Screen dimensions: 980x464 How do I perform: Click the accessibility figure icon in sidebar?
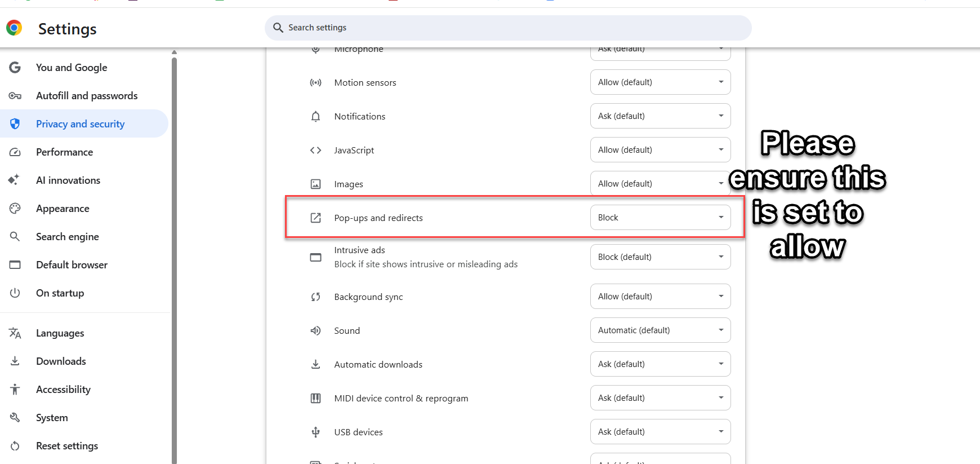(x=15, y=390)
